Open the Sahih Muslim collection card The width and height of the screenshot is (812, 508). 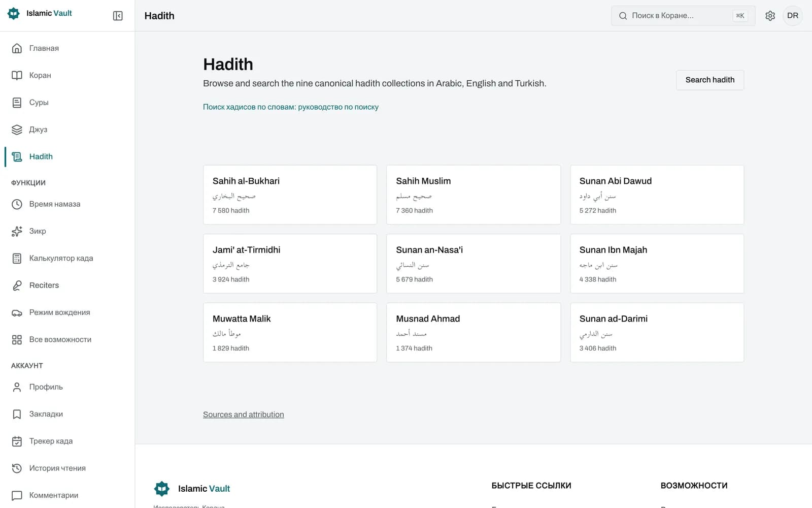473,195
